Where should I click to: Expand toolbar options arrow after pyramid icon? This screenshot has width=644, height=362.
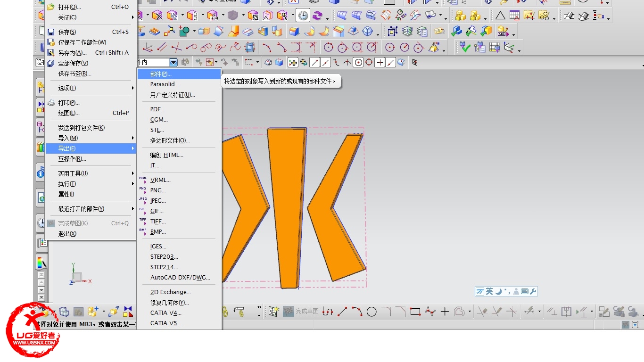(444, 50)
